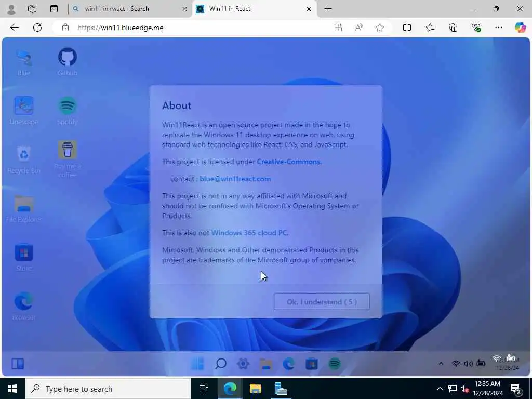Open the Favorites list

point(430,28)
